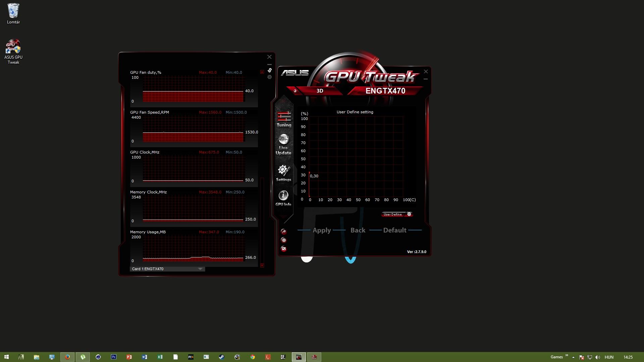Click the link chain icon on Monitor window
The image size is (644, 362).
tap(269, 70)
